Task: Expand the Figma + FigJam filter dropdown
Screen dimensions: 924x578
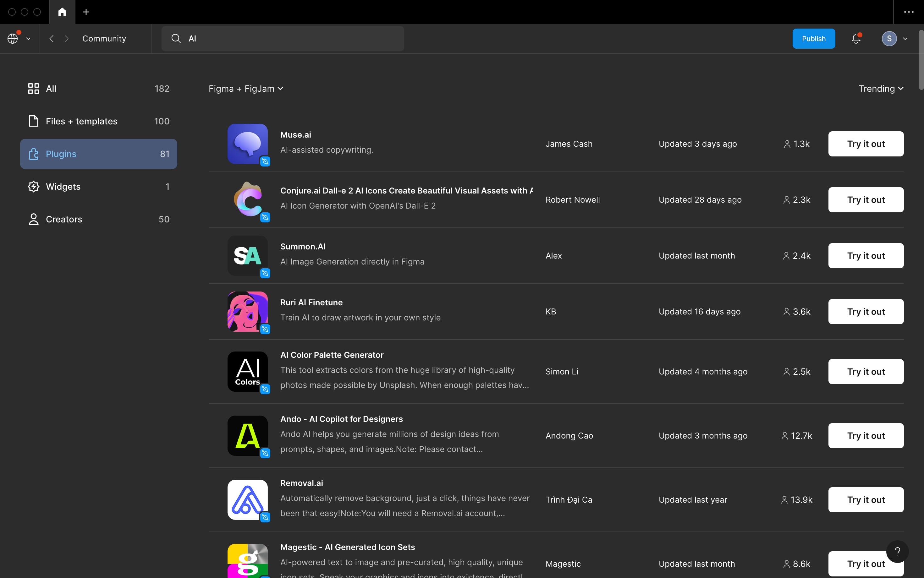Action: [x=246, y=88]
